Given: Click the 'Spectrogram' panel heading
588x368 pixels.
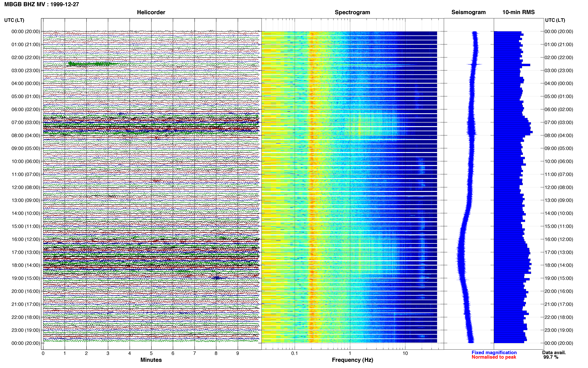Looking at the screenshot, I should [352, 12].
